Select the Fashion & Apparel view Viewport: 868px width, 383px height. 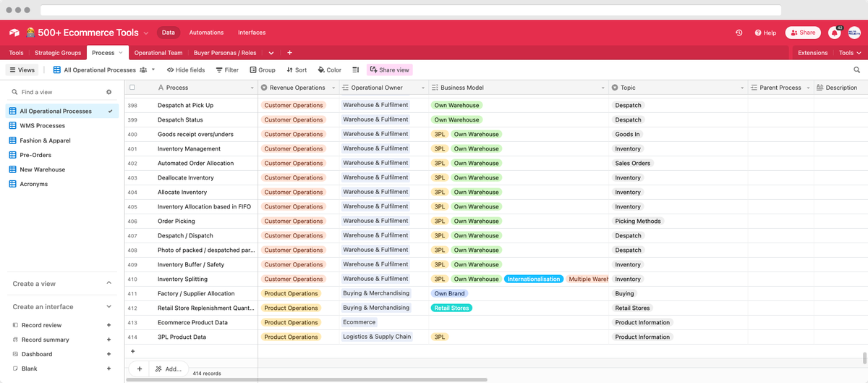coord(45,140)
